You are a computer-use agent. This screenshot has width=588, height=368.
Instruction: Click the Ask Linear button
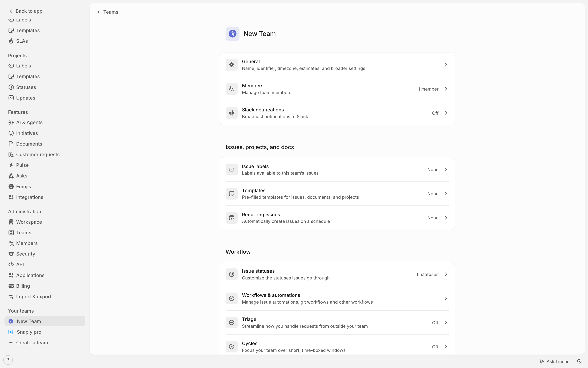pos(554,361)
